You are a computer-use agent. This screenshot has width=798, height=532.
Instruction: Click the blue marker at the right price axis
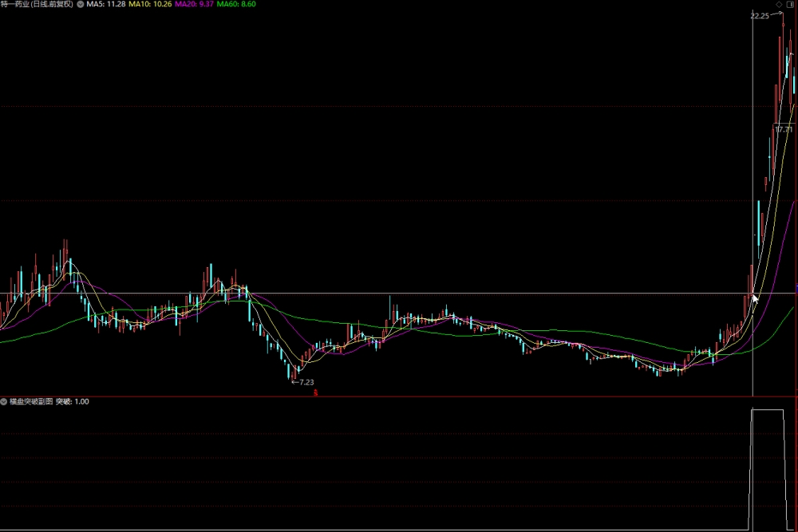pos(796,289)
